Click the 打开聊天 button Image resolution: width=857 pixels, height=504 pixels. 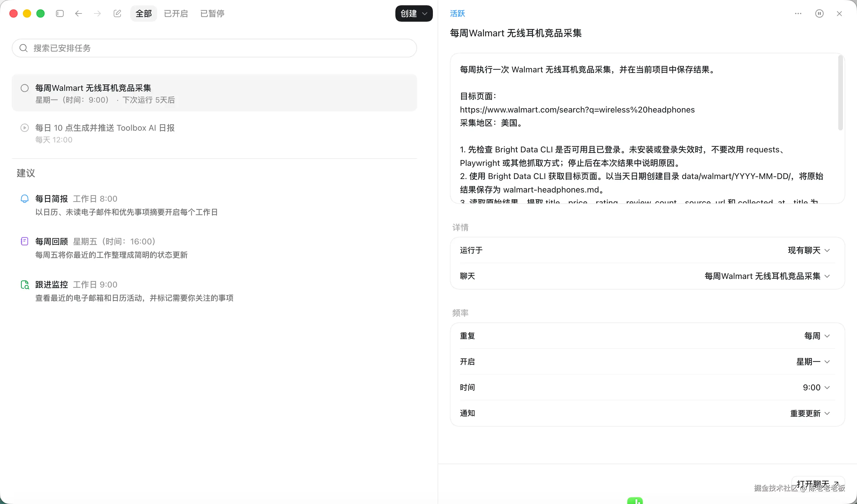click(818, 484)
